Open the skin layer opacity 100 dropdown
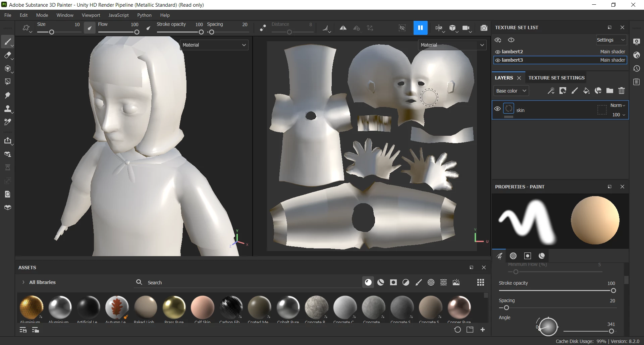This screenshot has width=644, height=345. point(619,115)
